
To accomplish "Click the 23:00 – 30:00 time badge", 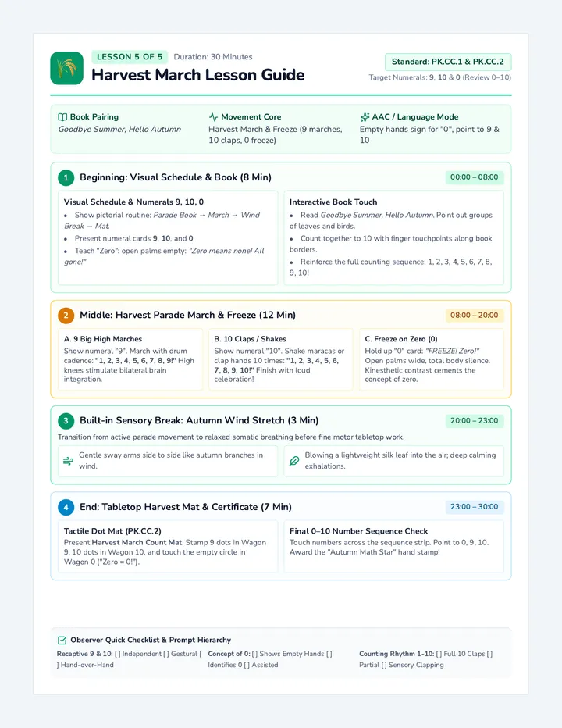I will [475, 507].
